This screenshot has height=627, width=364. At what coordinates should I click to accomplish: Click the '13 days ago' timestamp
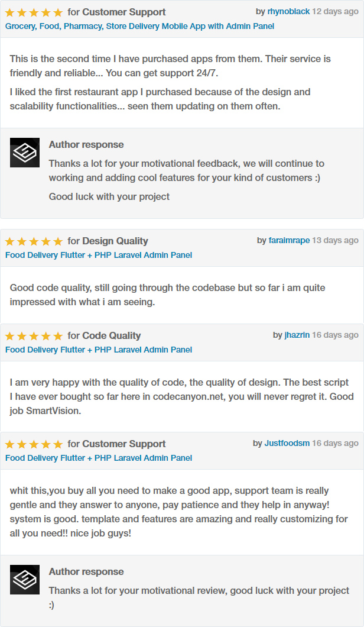coord(335,240)
